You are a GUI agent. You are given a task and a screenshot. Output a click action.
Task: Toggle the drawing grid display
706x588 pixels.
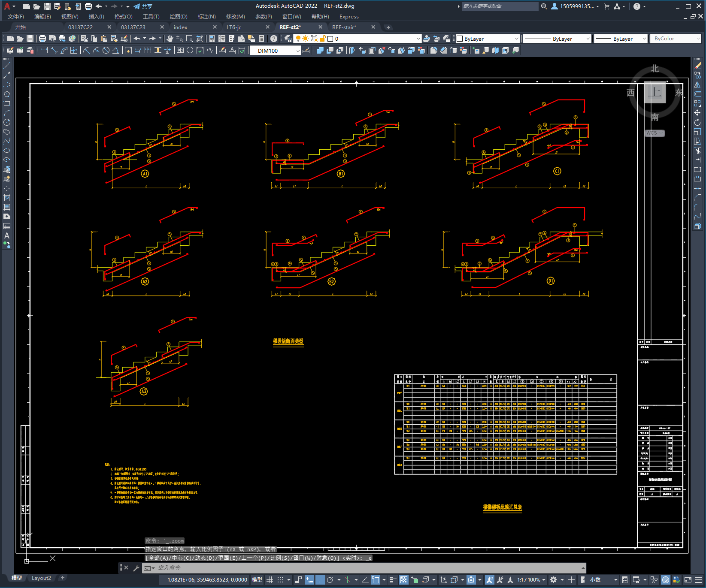pyautogui.click(x=270, y=580)
